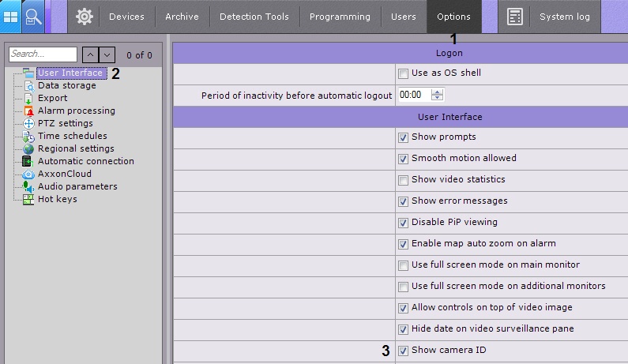Jump to next search result arrow

tap(107, 54)
